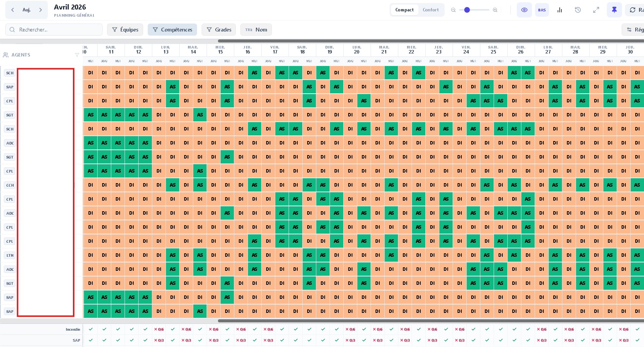Click the CCH grade badge

(10, 185)
